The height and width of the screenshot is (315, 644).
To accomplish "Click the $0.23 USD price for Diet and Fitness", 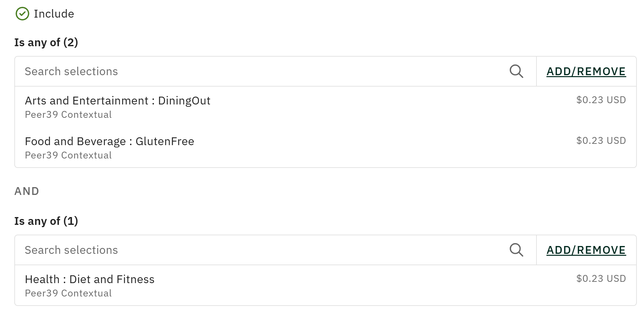I will (601, 279).
